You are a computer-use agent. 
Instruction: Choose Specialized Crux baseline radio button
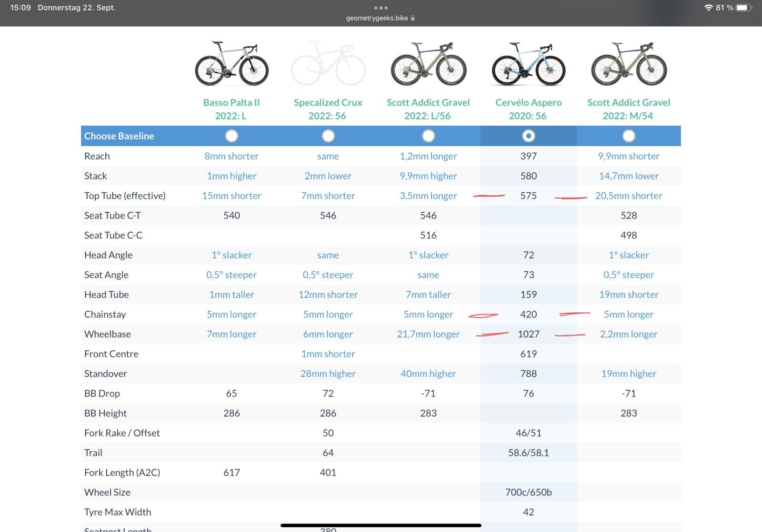pyautogui.click(x=328, y=136)
